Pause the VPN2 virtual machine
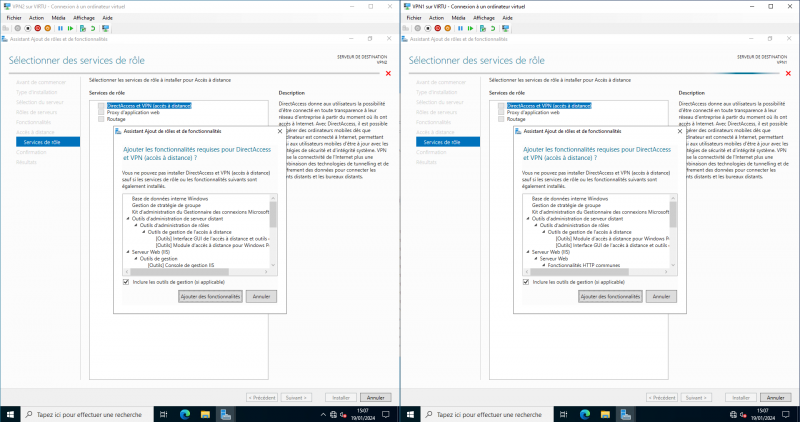Screen dimensions: 800x422 pyautogui.click(x=61, y=29)
